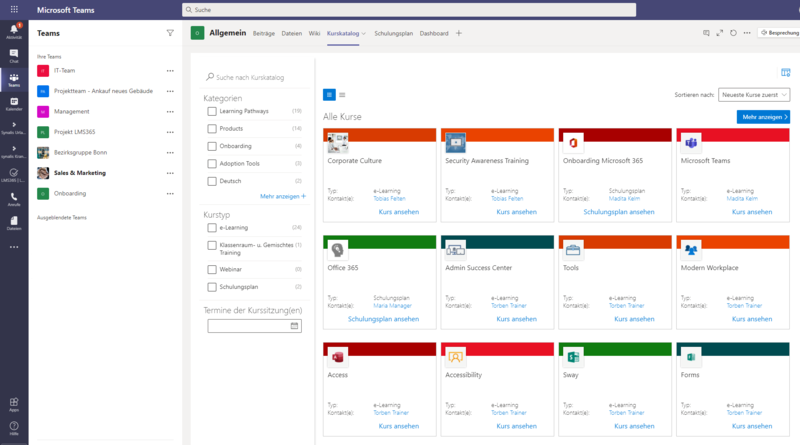Expand Ausgeblendete Teams section
The height and width of the screenshot is (445, 800).
click(x=62, y=217)
